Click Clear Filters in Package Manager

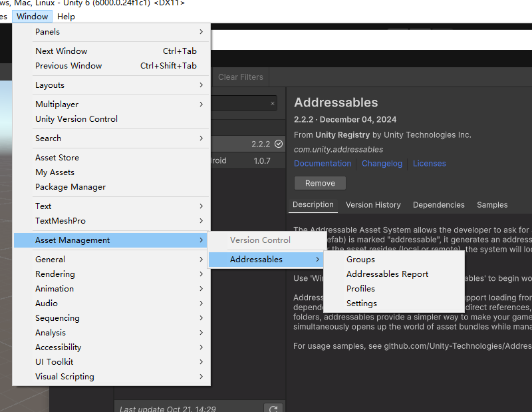coord(241,77)
